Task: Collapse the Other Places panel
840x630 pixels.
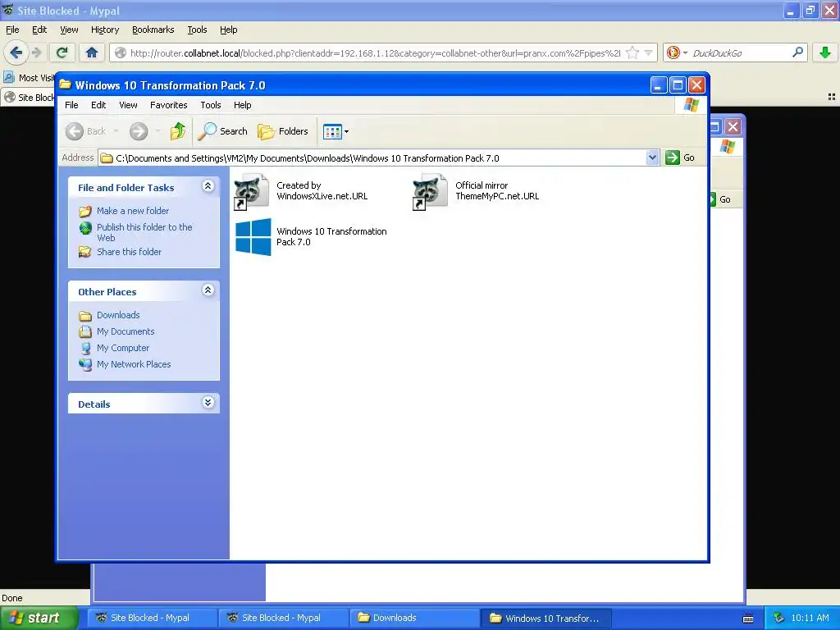Action: pyautogui.click(x=208, y=290)
